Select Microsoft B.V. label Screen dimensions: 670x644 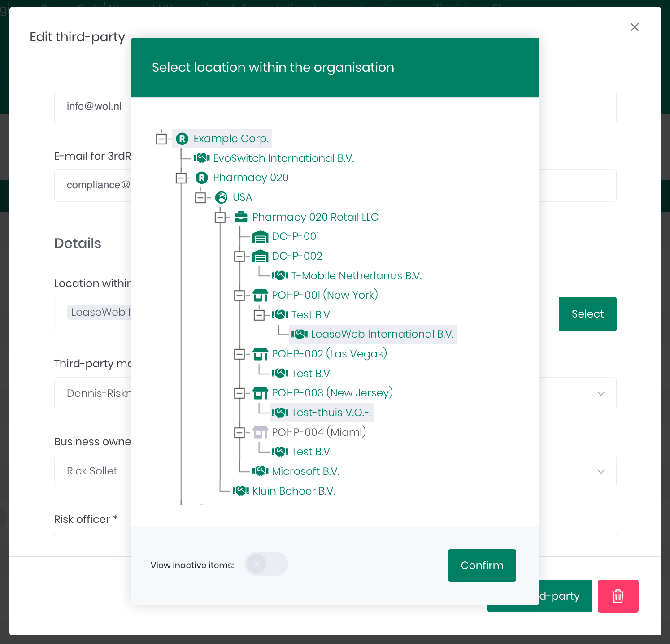[x=305, y=471]
